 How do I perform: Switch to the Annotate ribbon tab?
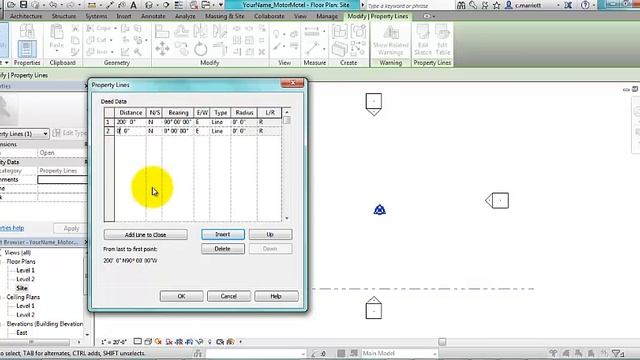[x=153, y=16]
